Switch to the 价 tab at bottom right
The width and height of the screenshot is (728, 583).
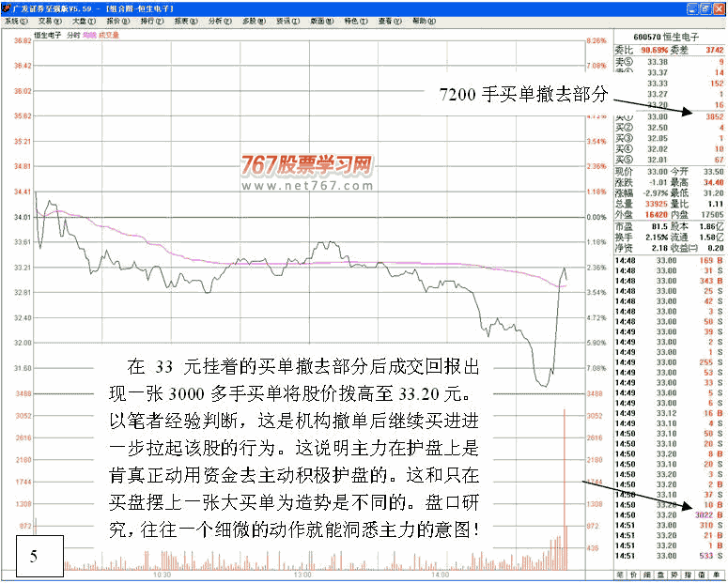coord(634,575)
